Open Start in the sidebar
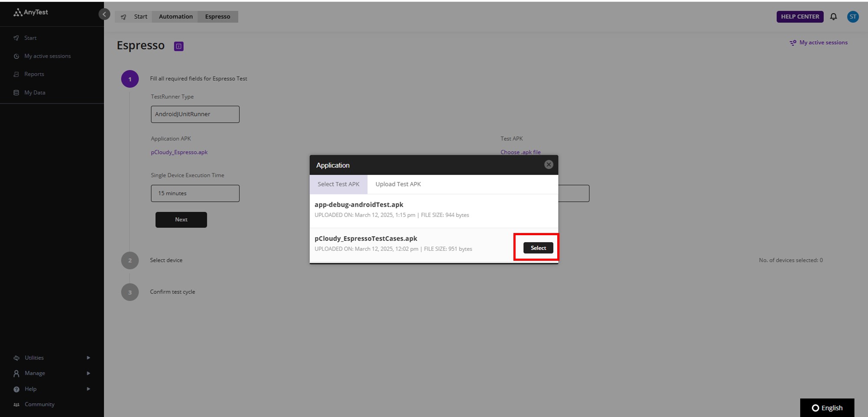The width and height of the screenshot is (868, 417). (30, 38)
